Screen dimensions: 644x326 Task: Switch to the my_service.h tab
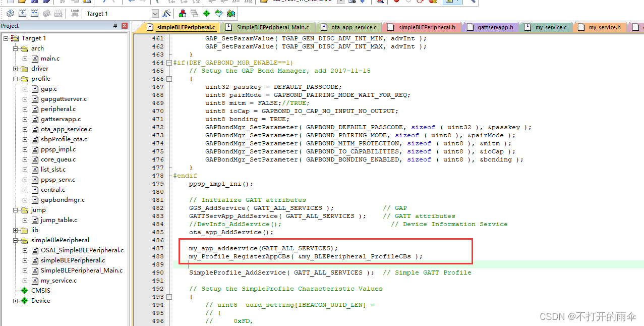click(600, 27)
